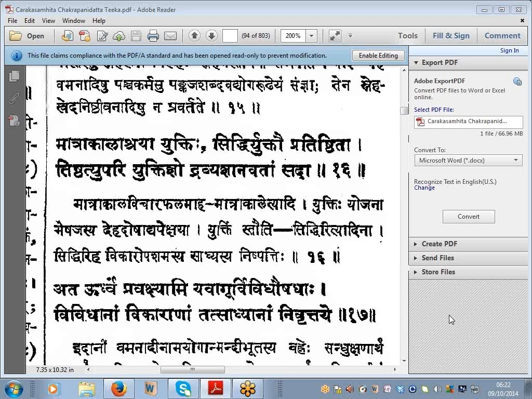Collapse the Export PDF section

439,62
